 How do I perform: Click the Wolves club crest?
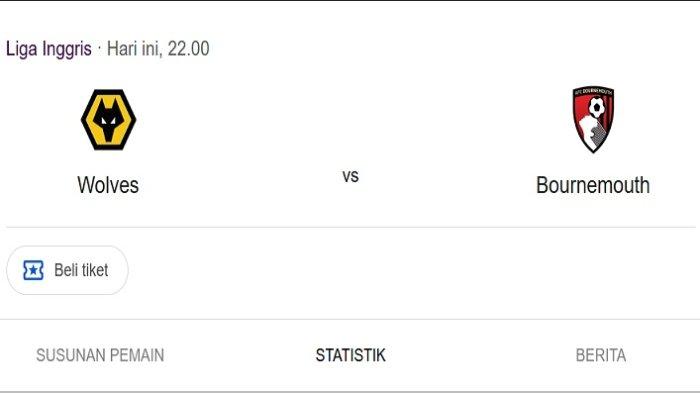click(x=108, y=120)
